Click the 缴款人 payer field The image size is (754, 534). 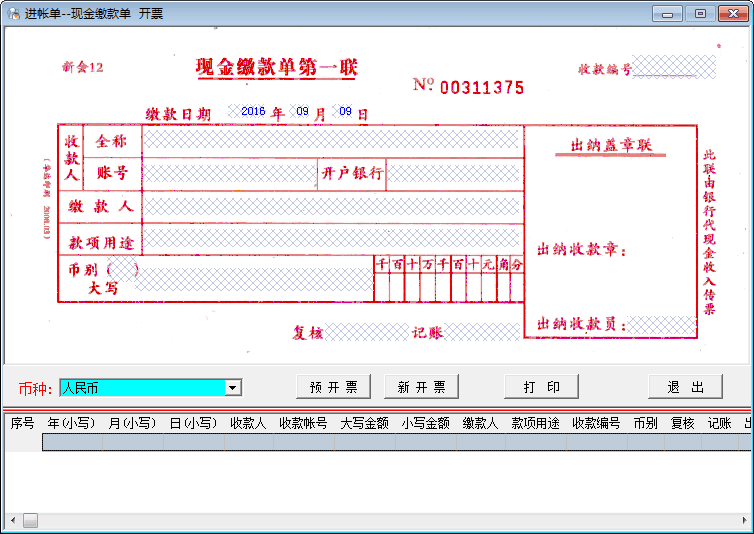[x=332, y=206]
